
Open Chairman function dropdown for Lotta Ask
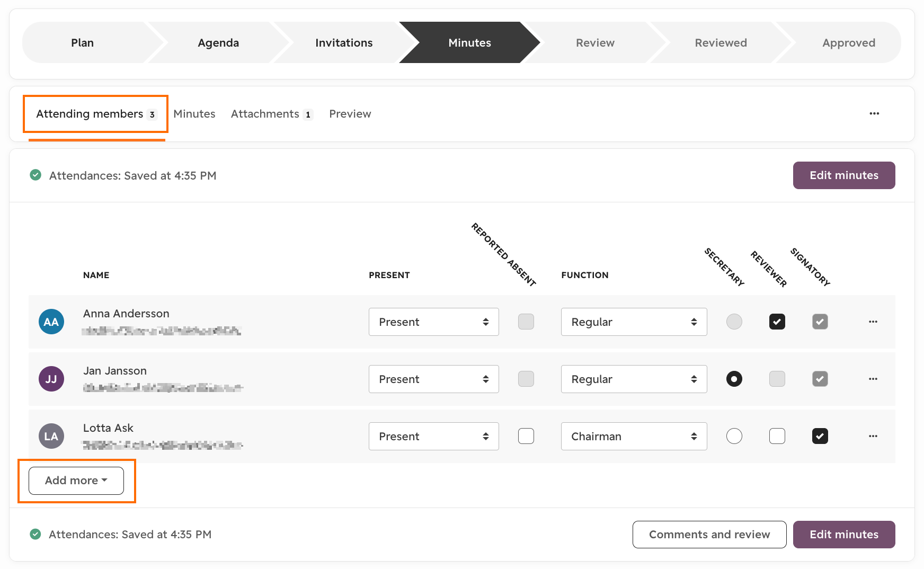click(x=634, y=436)
